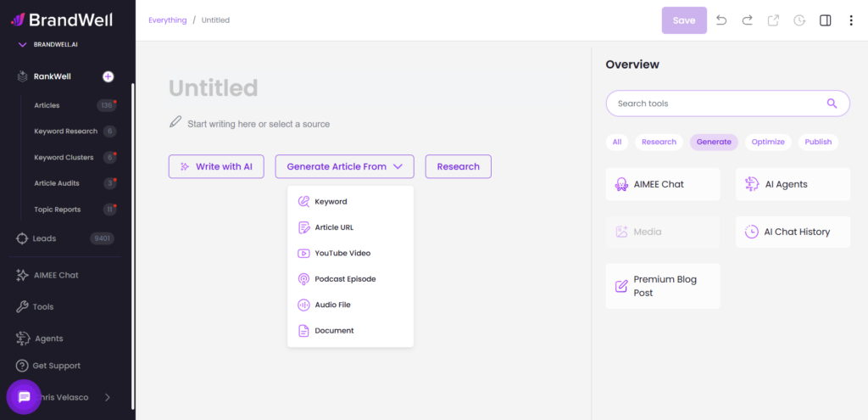Click the Overview panel heading
This screenshot has height=420, width=868.
click(632, 64)
